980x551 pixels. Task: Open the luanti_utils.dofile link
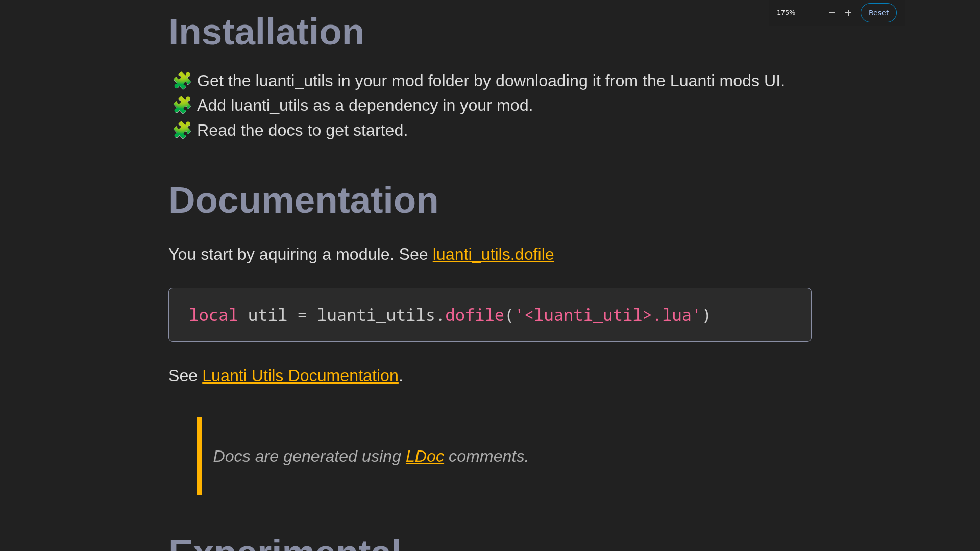[493, 254]
